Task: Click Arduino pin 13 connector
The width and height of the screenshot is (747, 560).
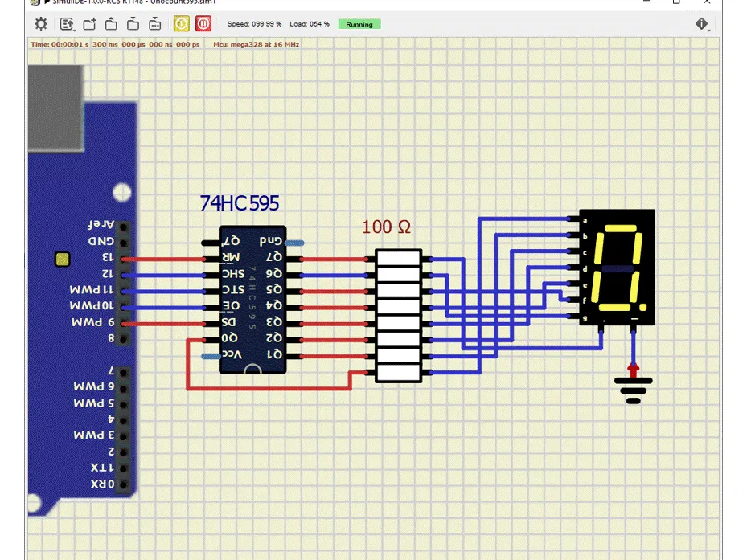Action: click(123, 259)
